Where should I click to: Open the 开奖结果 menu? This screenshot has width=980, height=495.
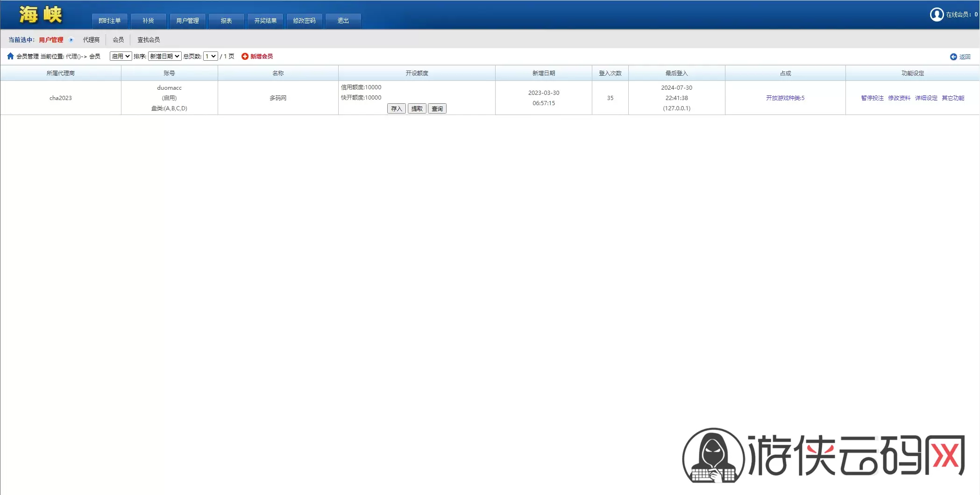point(265,21)
